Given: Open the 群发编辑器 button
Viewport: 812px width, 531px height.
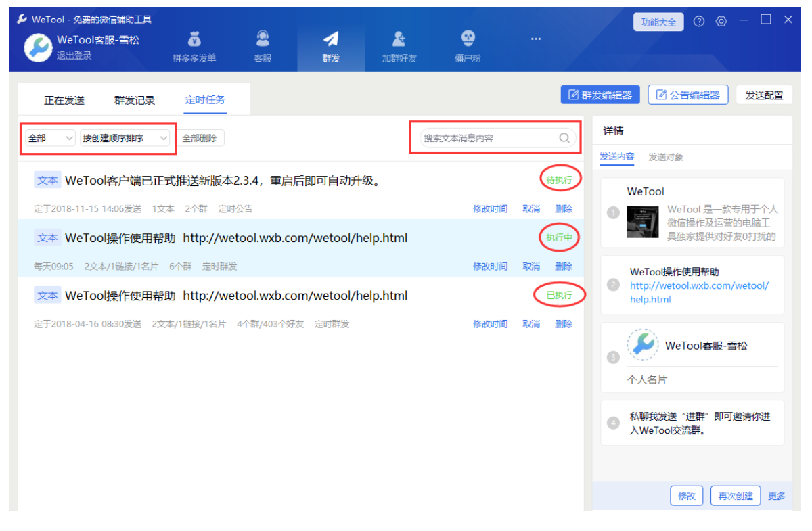Looking at the screenshot, I should (600, 95).
